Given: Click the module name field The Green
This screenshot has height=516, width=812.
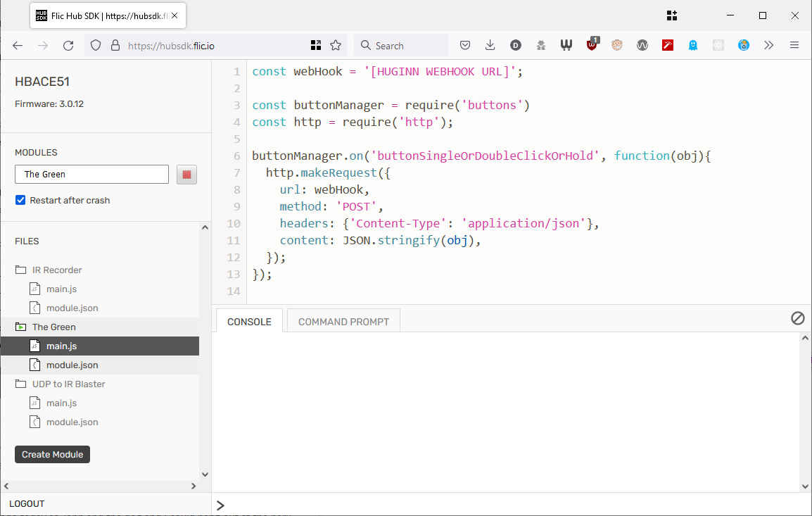Looking at the screenshot, I should 91,175.
